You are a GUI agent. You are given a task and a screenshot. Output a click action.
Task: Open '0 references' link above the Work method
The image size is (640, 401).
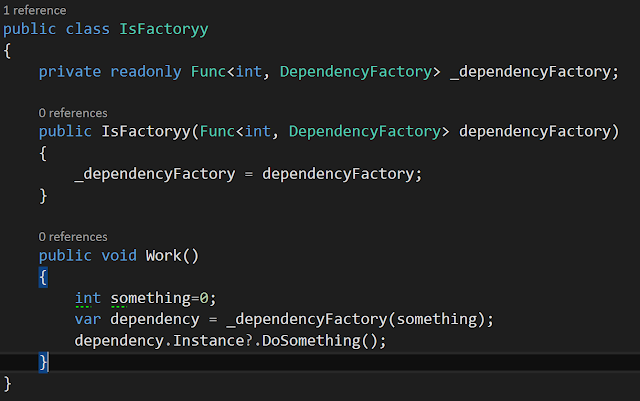tap(73, 237)
